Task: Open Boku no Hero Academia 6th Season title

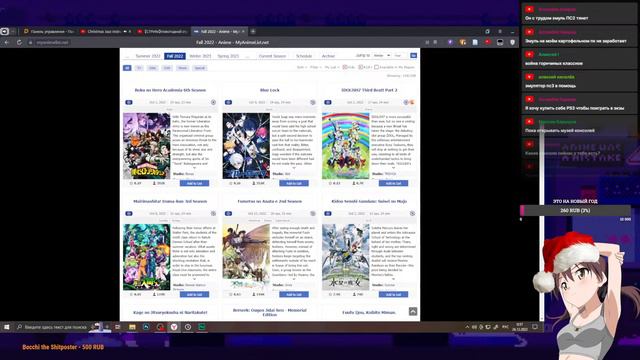Action: [x=170, y=90]
